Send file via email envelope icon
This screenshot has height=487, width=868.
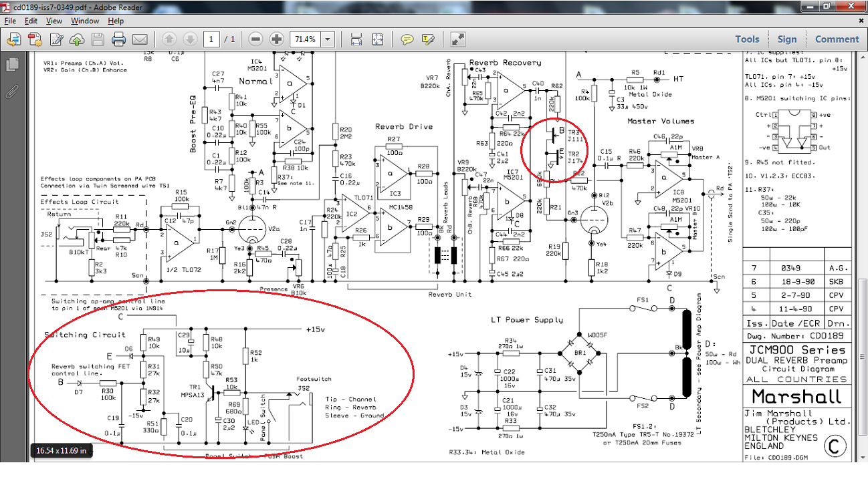(140, 39)
